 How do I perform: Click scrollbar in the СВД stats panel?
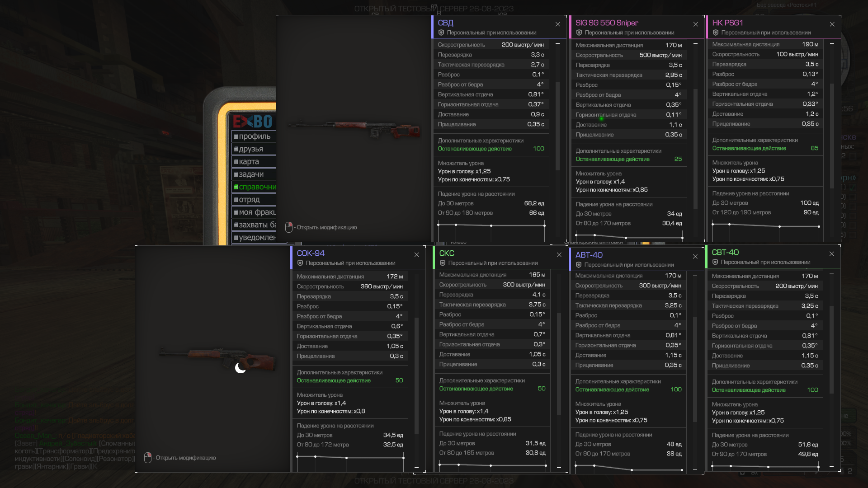(x=557, y=126)
